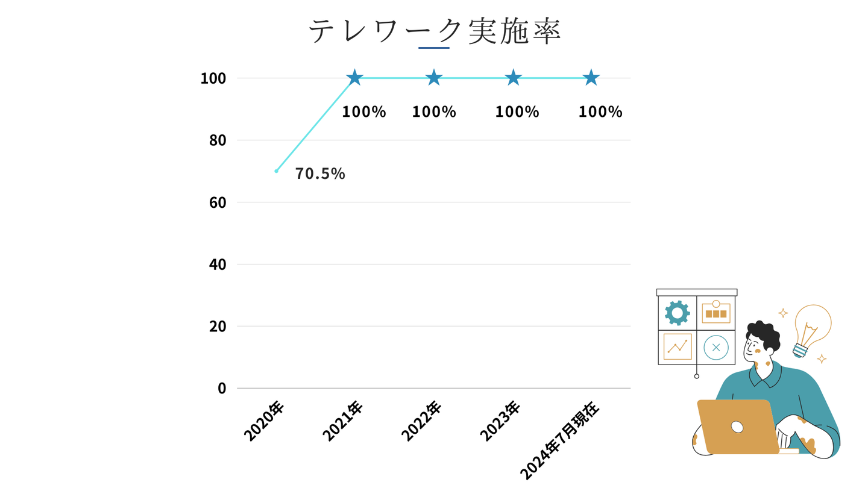This screenshot has height=488, width=868.
Task: Click the 2020 data point on the line
Action: tap(277, 171)
